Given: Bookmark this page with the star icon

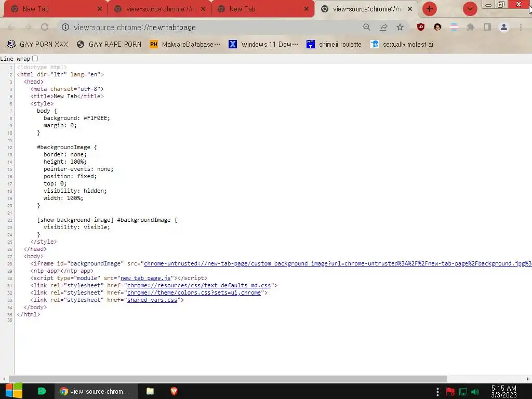Looking at the screenshot, I should coord(400,27).
